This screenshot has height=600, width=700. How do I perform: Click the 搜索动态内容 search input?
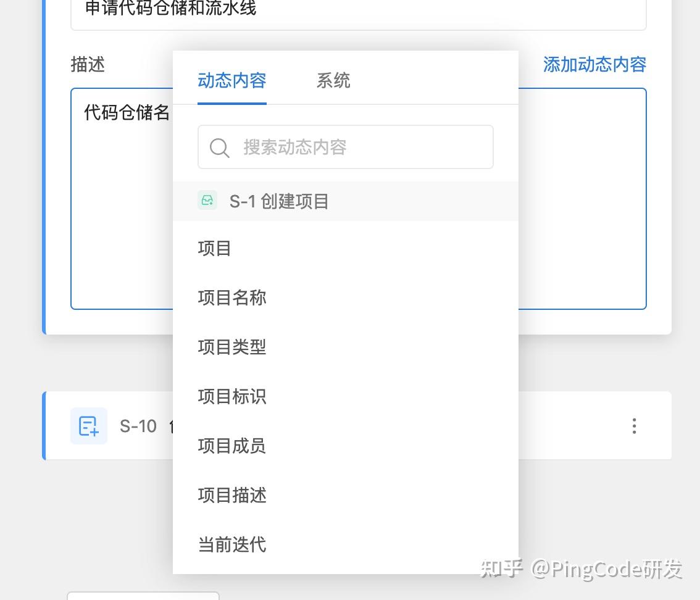tap(346, 147)
